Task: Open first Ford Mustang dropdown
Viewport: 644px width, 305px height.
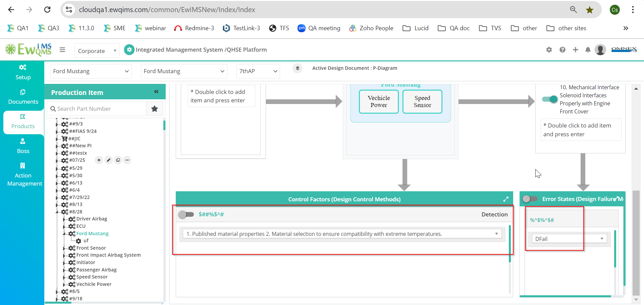Action: [x=91, y=71]
